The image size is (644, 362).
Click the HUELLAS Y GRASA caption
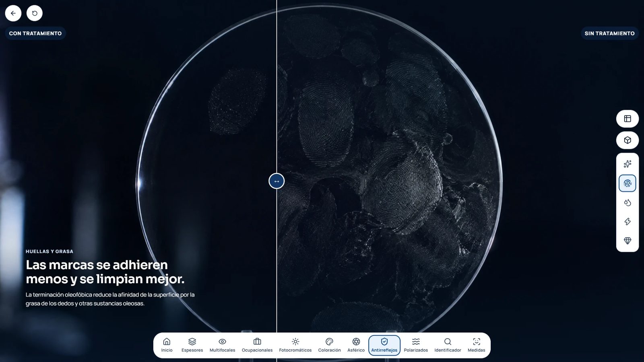click(x=50, y=251)
